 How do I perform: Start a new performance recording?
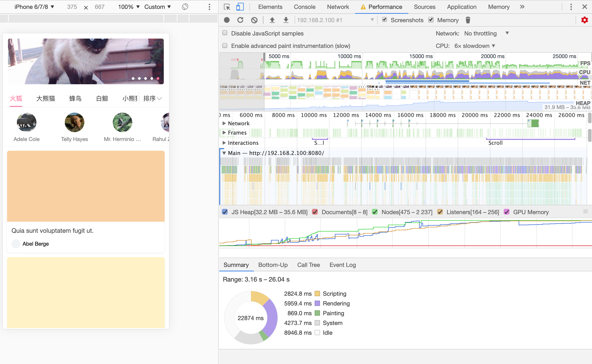pyautogui.click(x=227, y=20)
